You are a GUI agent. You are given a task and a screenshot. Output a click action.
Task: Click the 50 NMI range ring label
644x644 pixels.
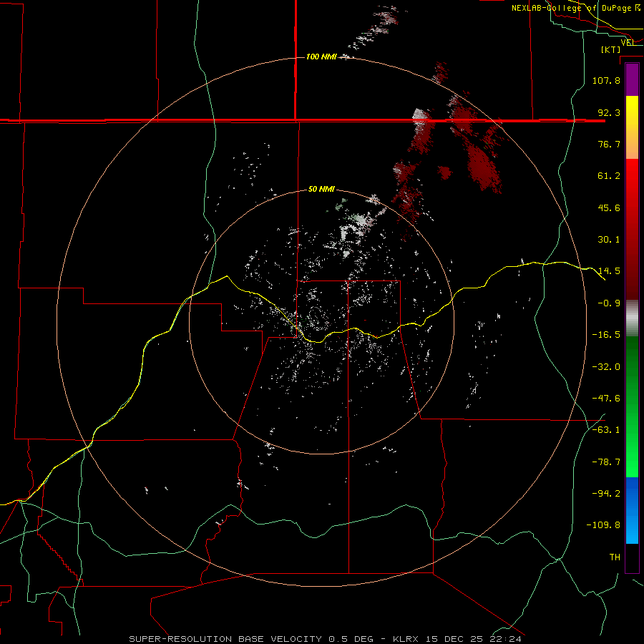pyautogui.click(x=321, y=189)
